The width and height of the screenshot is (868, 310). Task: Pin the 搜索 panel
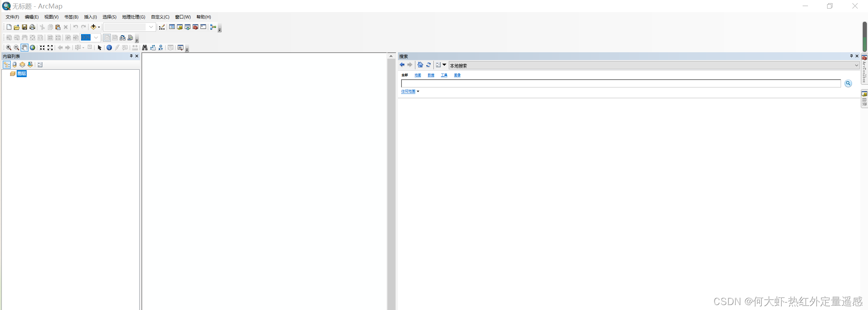click(x=851, y=56)
